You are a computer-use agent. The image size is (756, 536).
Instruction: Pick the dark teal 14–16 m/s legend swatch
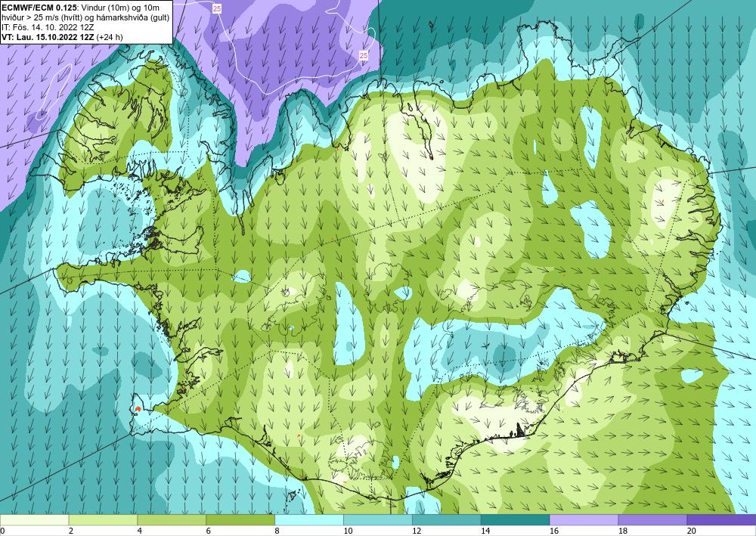(516, 520)
